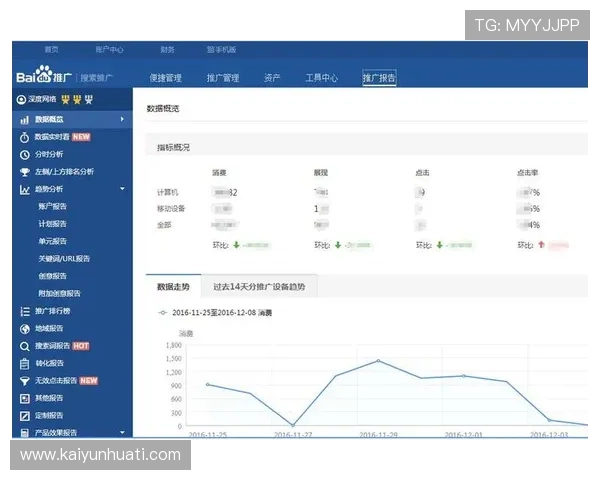Click the account avatar icon beside 深度网络

pyautogui.click(x=21, y=100)
